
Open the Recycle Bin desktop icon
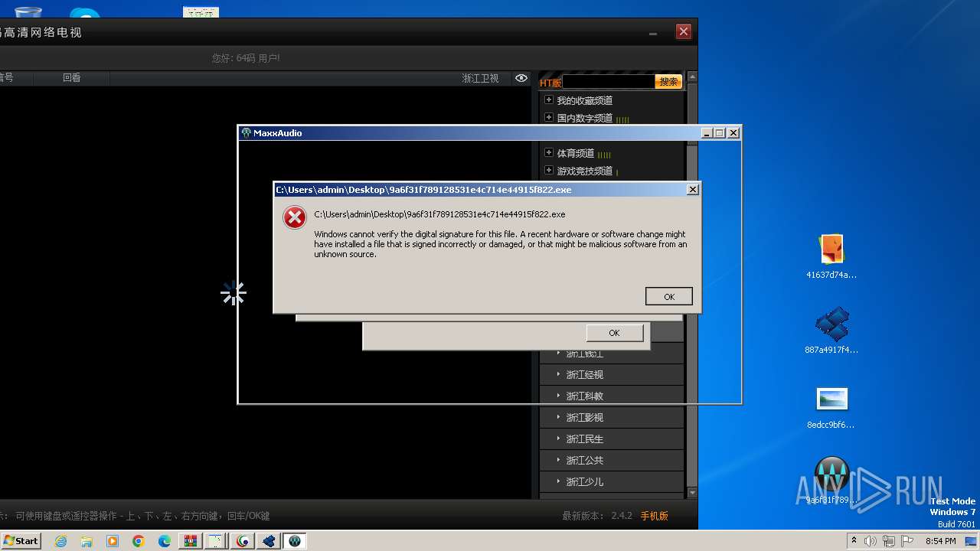click(28, 11)
